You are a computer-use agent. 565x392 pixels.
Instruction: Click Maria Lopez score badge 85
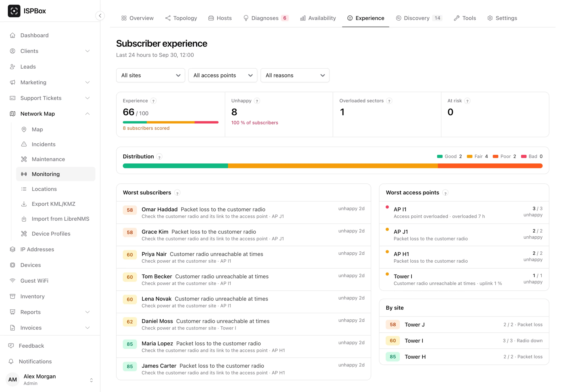(x=130, y=344)
